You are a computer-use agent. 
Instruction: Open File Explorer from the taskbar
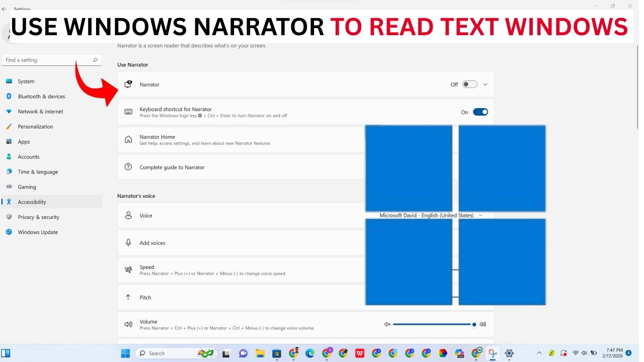[260, 353]
